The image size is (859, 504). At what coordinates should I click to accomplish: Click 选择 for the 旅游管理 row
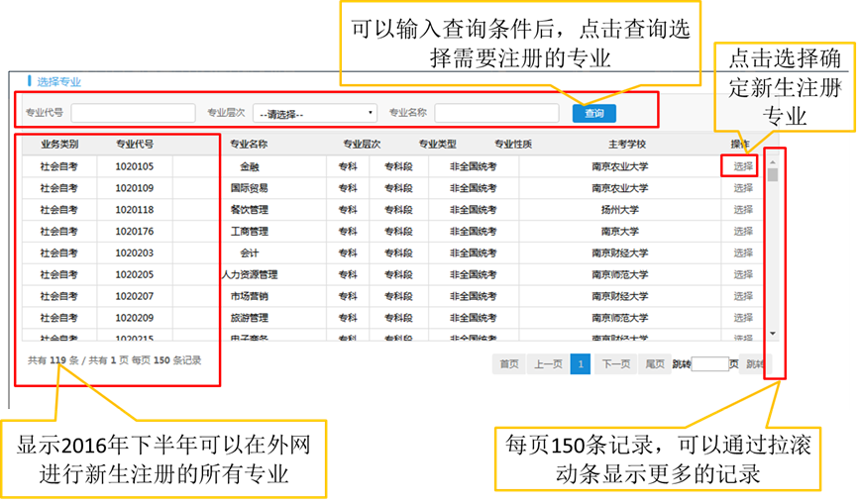point(743,319)
